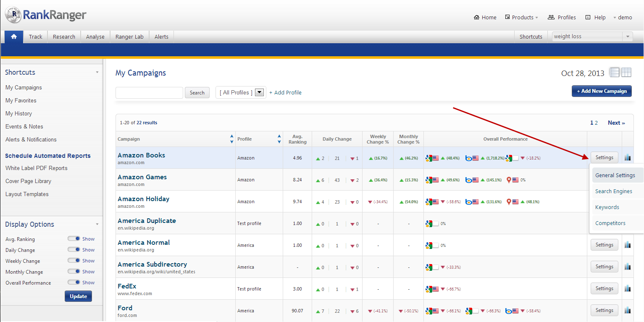Toggle Avg. Ranking display switch

74,239
